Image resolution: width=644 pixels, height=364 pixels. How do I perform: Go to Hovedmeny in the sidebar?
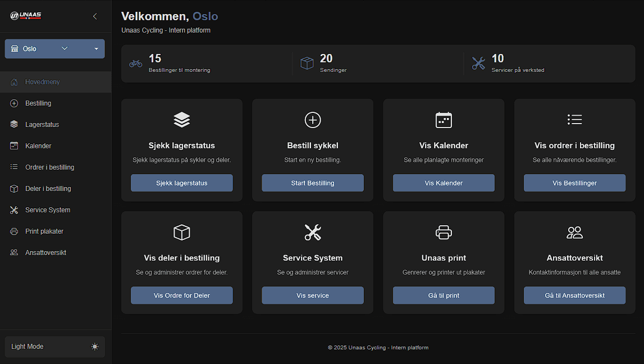point(56,82)
